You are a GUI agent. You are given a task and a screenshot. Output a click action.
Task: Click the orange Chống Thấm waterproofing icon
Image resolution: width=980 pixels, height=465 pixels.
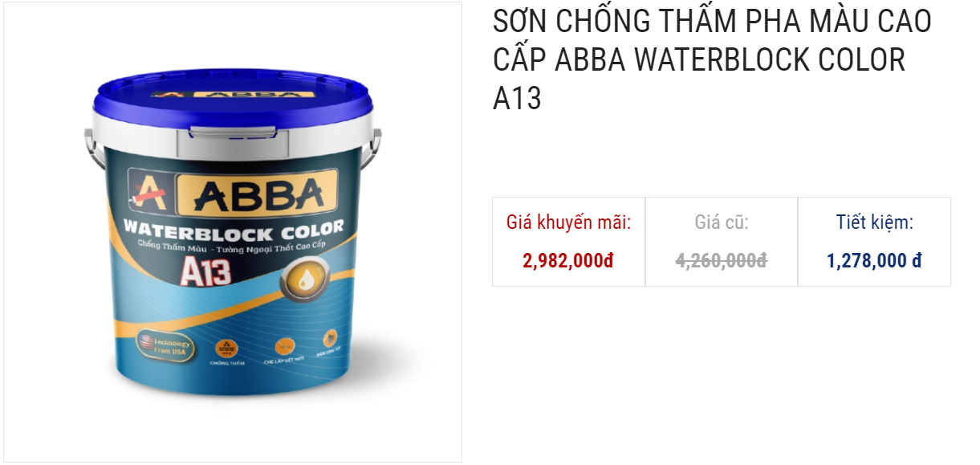click(x=226, y=349)
